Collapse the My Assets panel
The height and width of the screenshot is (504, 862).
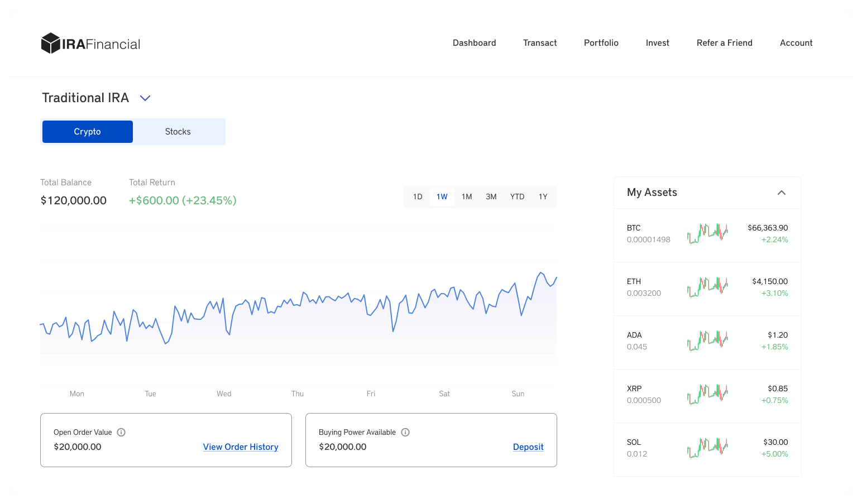point(782,193)
